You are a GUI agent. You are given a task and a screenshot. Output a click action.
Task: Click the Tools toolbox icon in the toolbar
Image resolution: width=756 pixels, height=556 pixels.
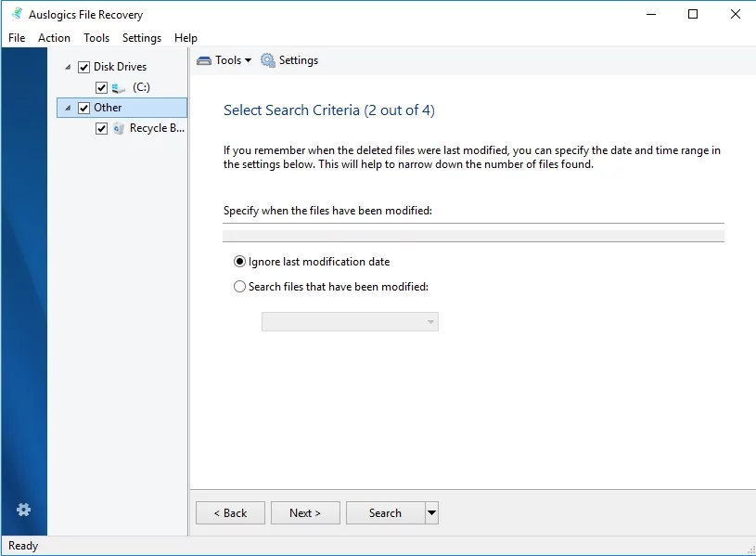coord(204,60)
